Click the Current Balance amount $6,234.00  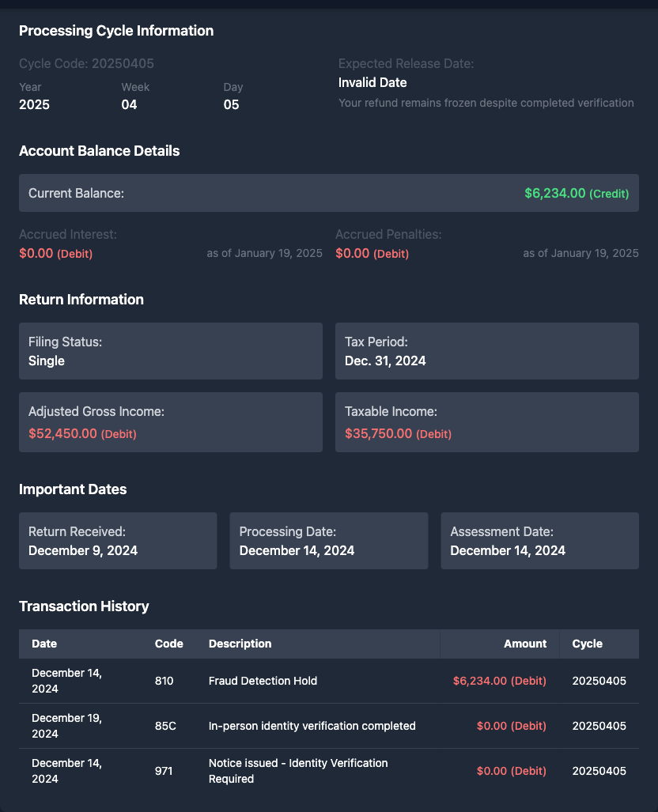pyautogui.click(x=554, y=193)
